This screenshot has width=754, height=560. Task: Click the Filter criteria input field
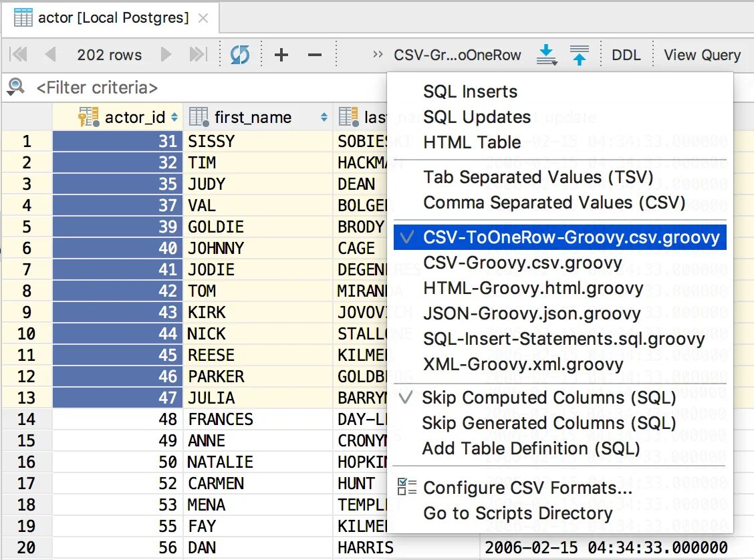[201, 88]
